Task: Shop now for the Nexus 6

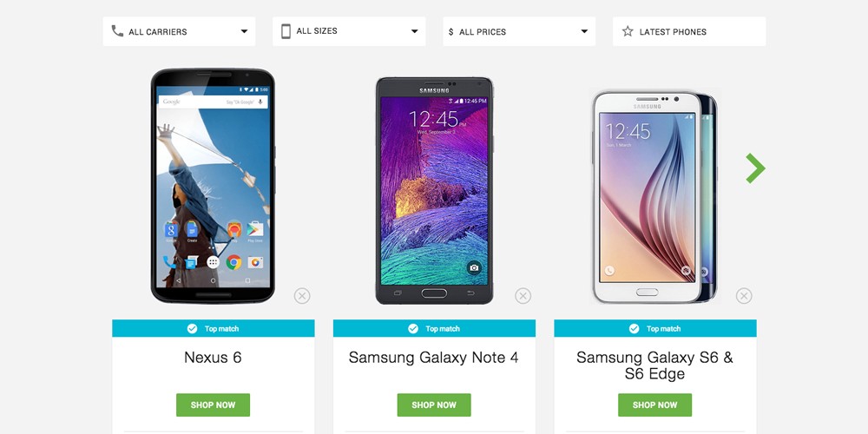Action: (x=214, y=404)
